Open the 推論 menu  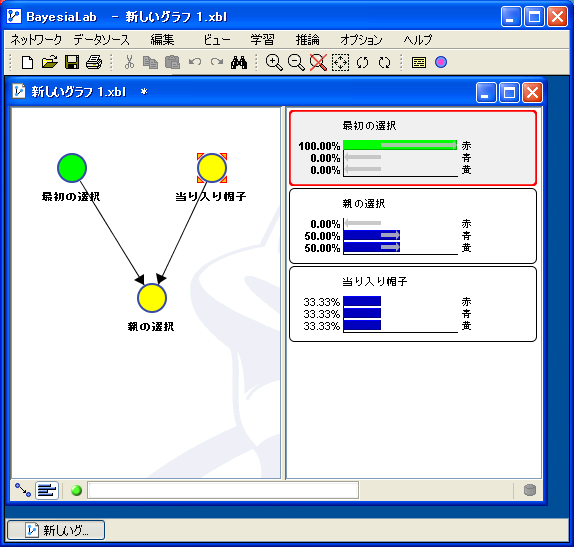coord(308,40)
